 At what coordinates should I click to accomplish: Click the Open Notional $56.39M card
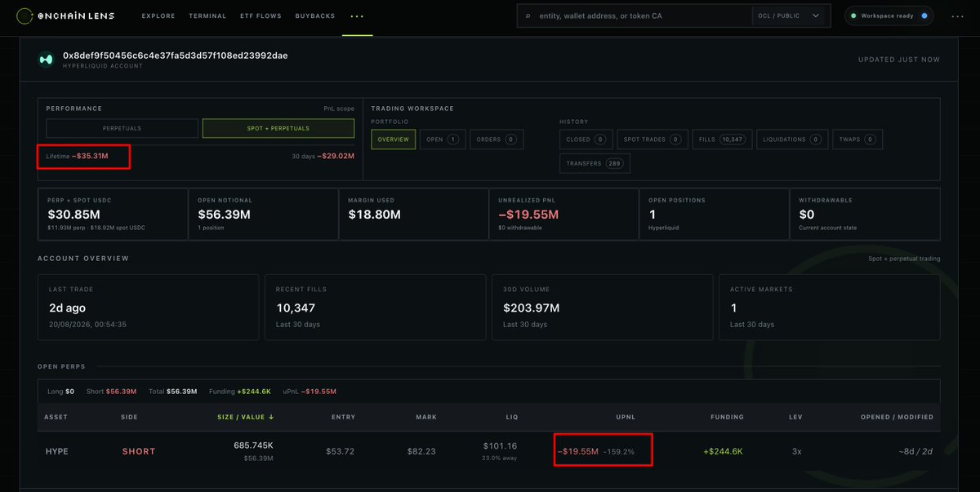(263, 214)
